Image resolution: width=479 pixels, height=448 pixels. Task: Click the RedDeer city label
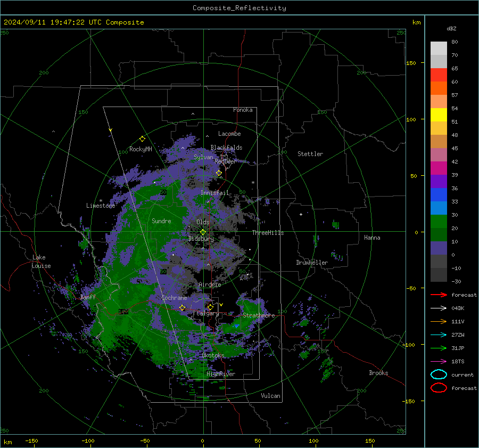point(226,161)
